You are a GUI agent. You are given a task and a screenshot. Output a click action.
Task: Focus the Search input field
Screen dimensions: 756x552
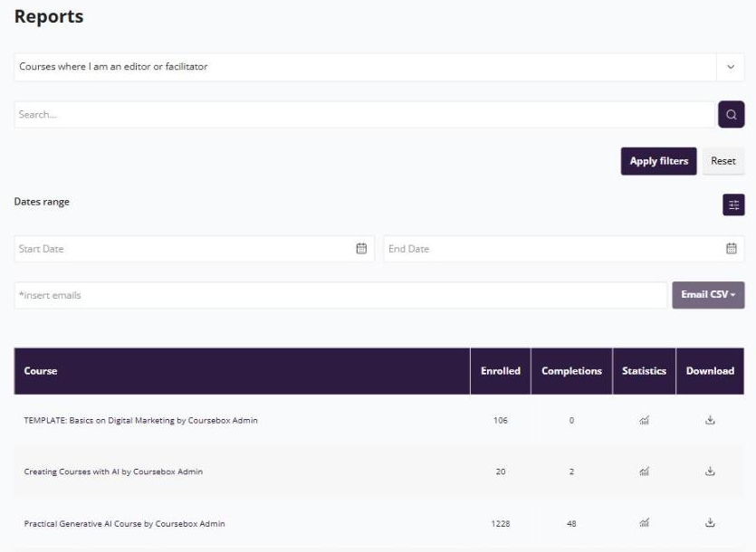point(365,114)
